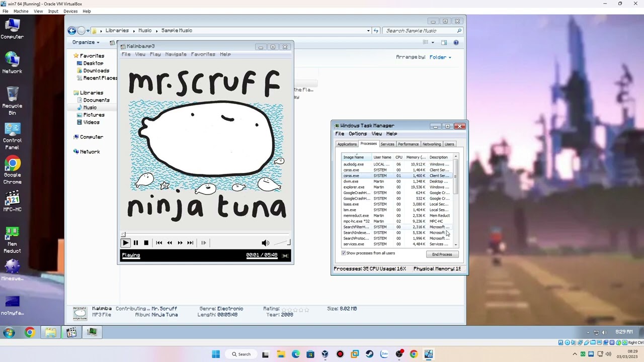The height and width of the screenshot is (362, 644).
Task: Mute audio with the speaker icon
Action: point(266,243)
